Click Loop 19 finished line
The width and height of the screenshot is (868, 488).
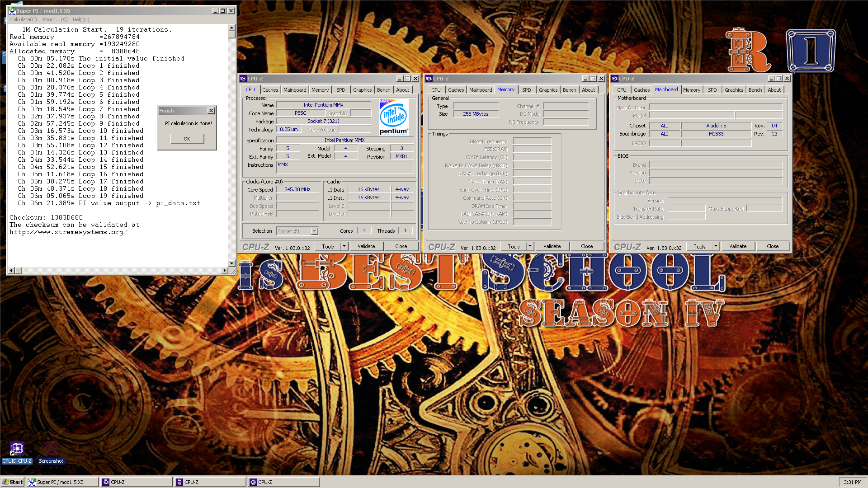pos(81,196)
